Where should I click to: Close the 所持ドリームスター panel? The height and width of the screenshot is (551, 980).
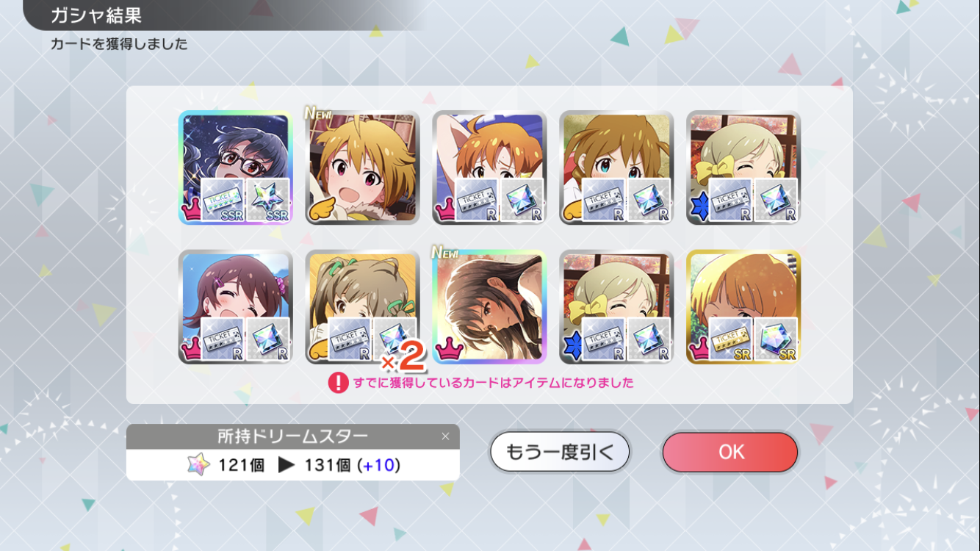445,436
